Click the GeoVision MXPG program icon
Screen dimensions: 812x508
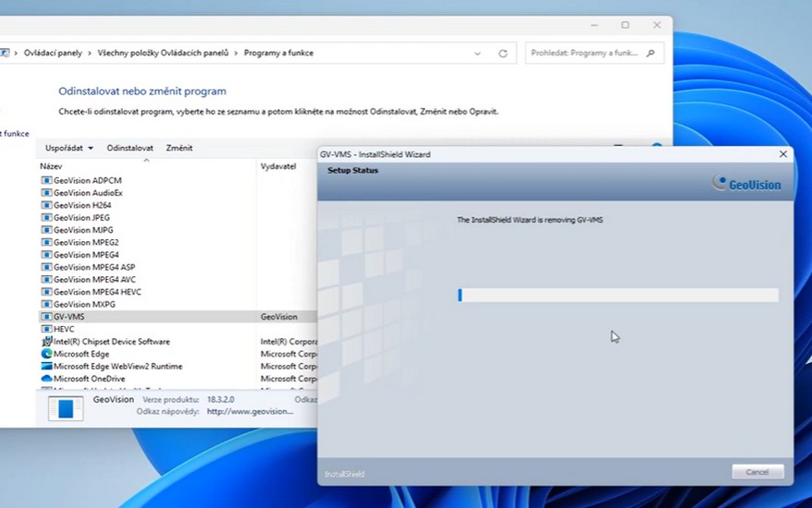click(x=46, y=304)
